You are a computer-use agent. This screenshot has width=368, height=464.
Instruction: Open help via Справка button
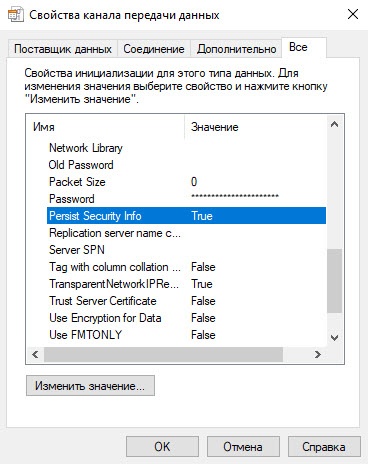pos(324,447)
